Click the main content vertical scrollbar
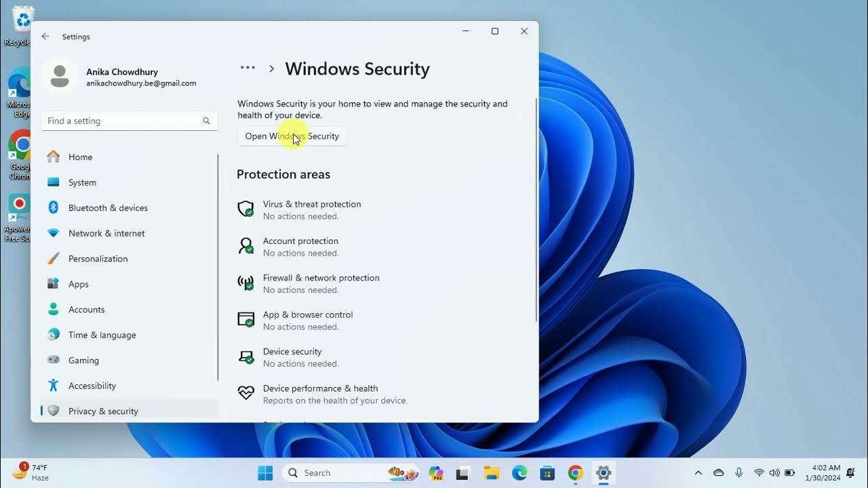 536,210
